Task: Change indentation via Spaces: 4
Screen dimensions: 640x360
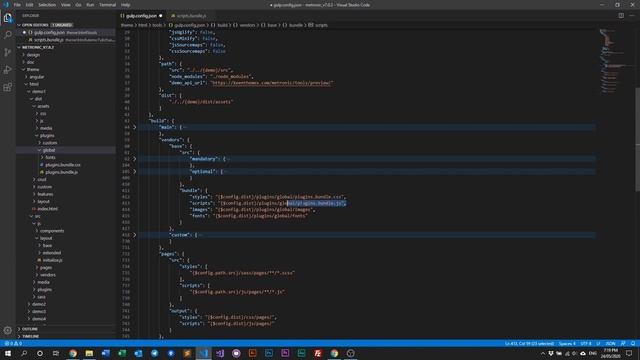Action: click(x=567, y=344)
